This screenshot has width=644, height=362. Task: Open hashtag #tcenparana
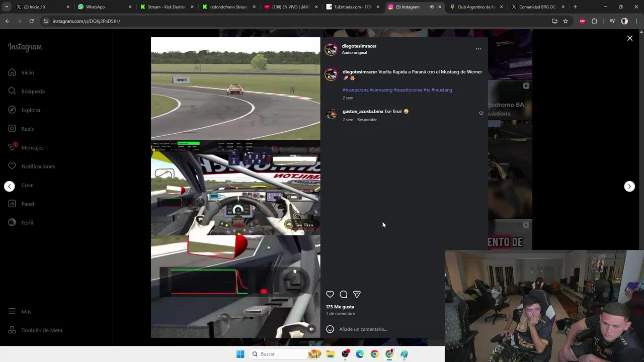356,90
